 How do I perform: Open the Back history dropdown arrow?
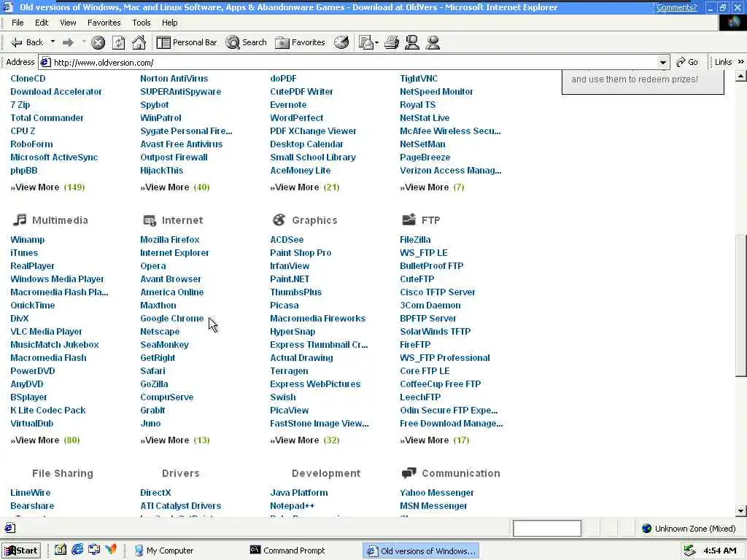pyautogui.click(x=53, y=42)
